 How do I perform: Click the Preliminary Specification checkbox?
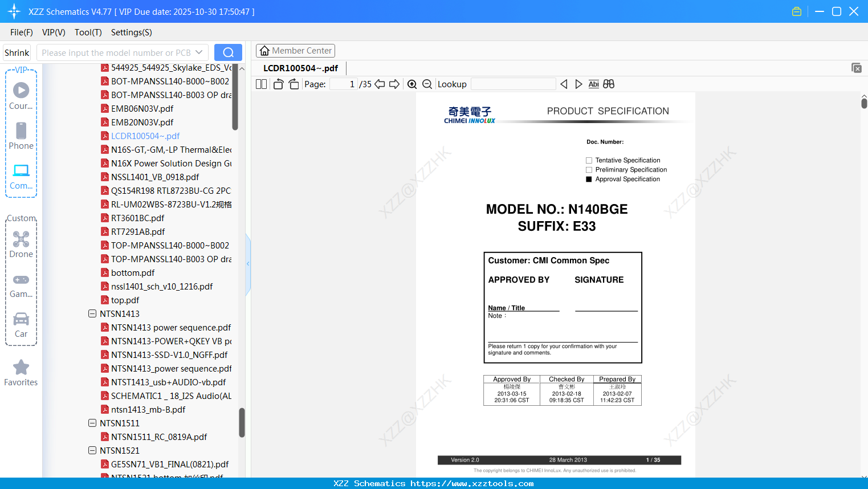589,170
